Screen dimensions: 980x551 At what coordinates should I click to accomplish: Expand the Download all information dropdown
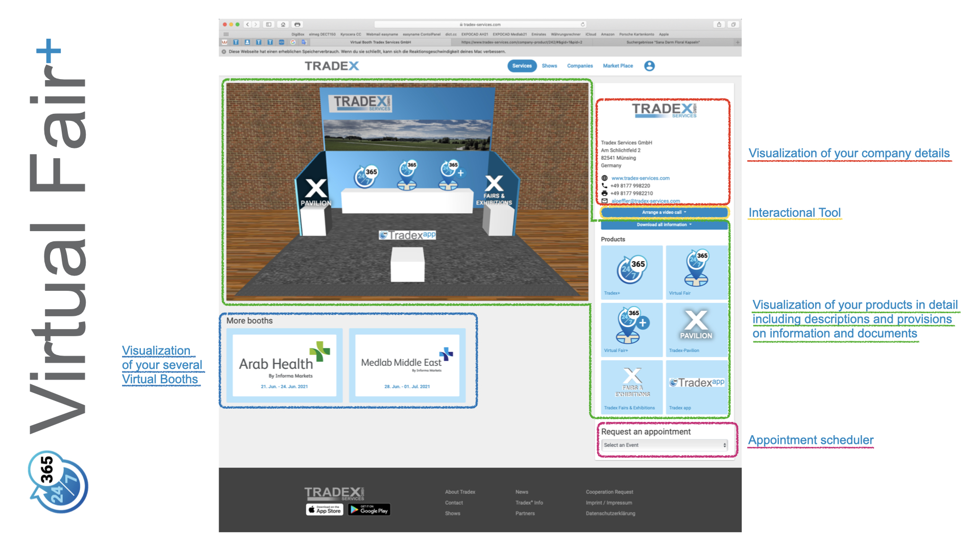point(664,224)
